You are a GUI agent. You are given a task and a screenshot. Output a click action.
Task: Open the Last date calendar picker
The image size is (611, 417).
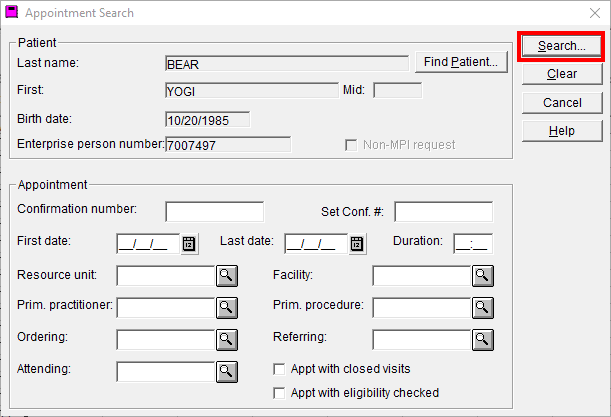click(357, 244)
